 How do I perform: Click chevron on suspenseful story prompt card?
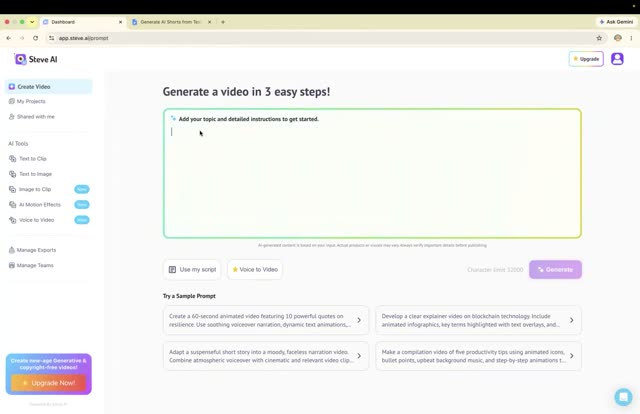tap(359, 356)
